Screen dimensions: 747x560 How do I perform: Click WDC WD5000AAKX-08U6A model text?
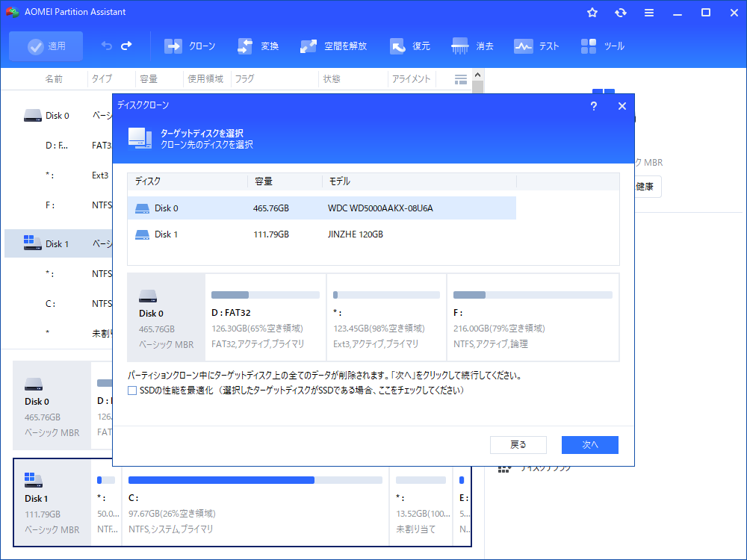click(x=380, y=208)
